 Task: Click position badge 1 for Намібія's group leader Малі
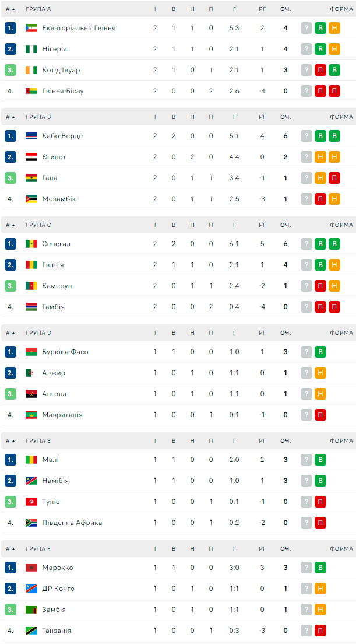(10, 460)
